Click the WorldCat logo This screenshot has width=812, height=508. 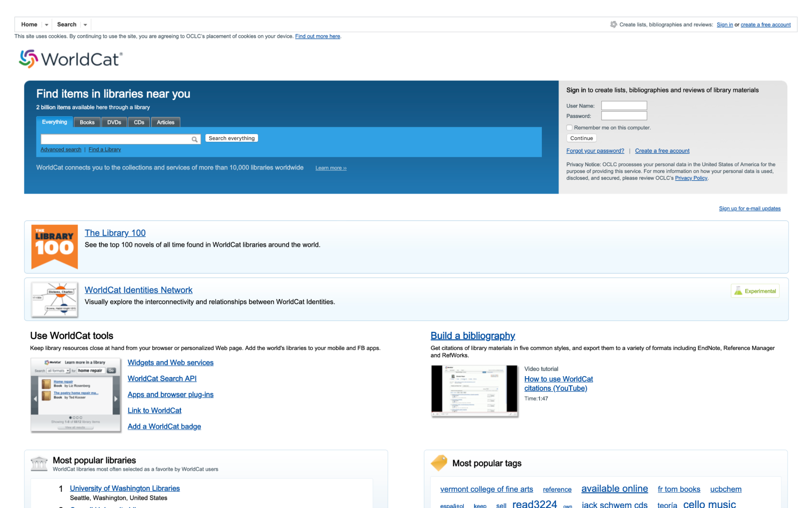click(71, 59)
